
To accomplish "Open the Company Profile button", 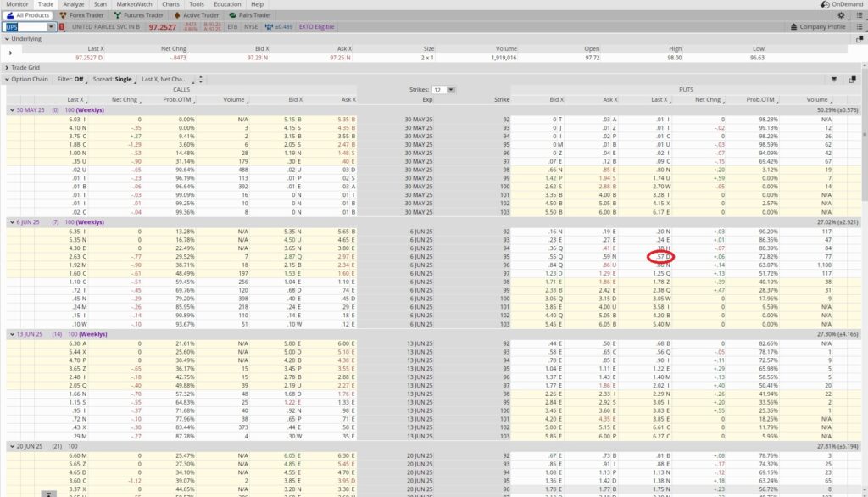I will coord(818,26).
